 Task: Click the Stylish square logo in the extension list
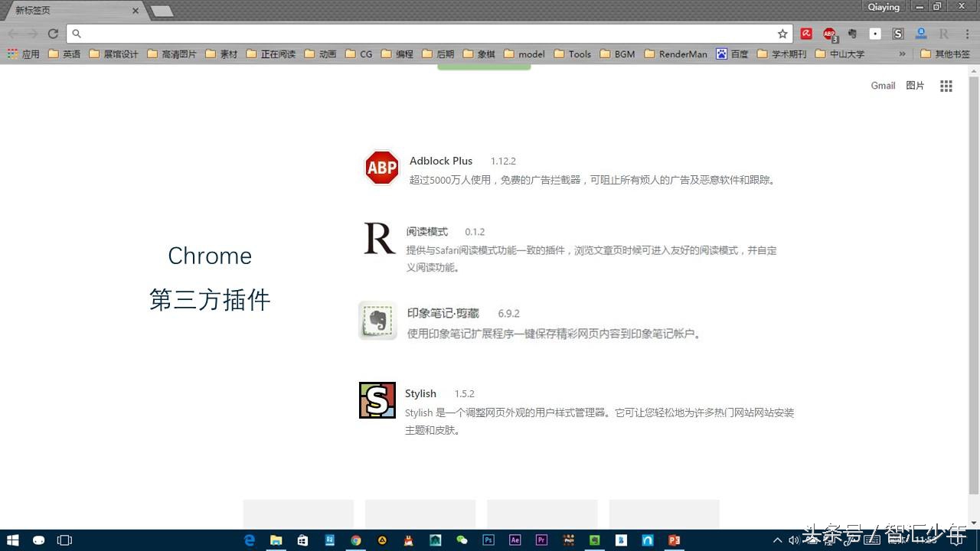pos(377,399)
